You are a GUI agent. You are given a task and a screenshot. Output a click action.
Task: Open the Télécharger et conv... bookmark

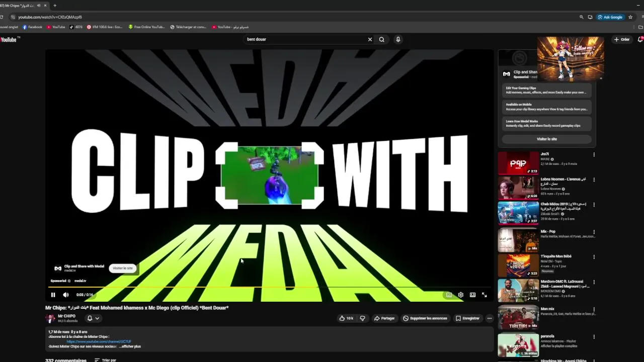[188, 27]
